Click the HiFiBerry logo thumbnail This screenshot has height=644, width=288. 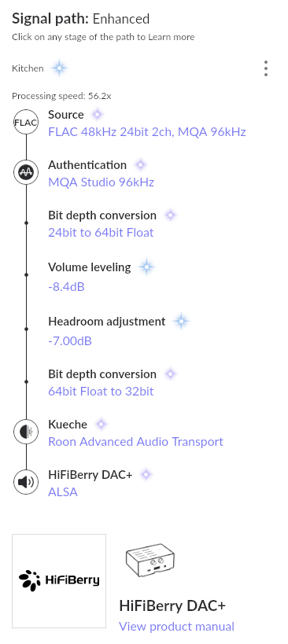tap(59, 581)
